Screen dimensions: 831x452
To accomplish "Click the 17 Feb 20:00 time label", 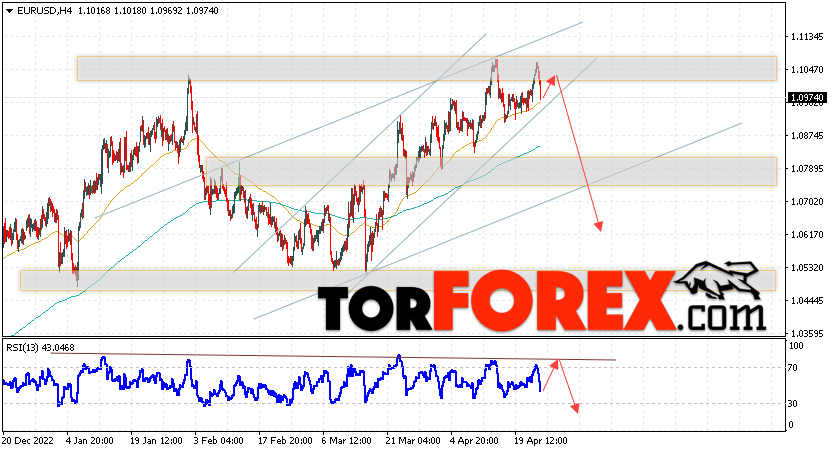I will click(285, 441).
